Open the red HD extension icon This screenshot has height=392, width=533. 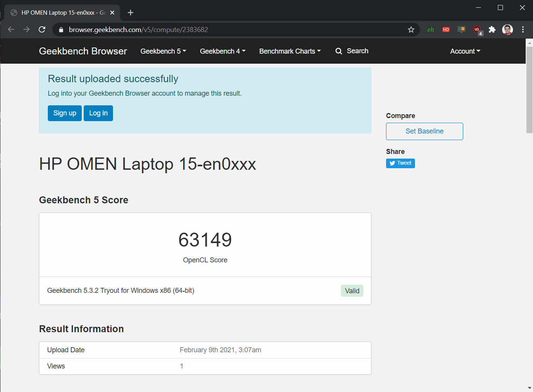(446, 30)
